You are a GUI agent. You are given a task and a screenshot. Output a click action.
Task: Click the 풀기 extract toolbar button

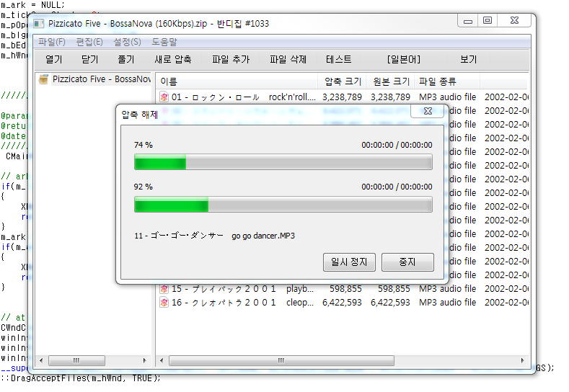pos(125,60)
